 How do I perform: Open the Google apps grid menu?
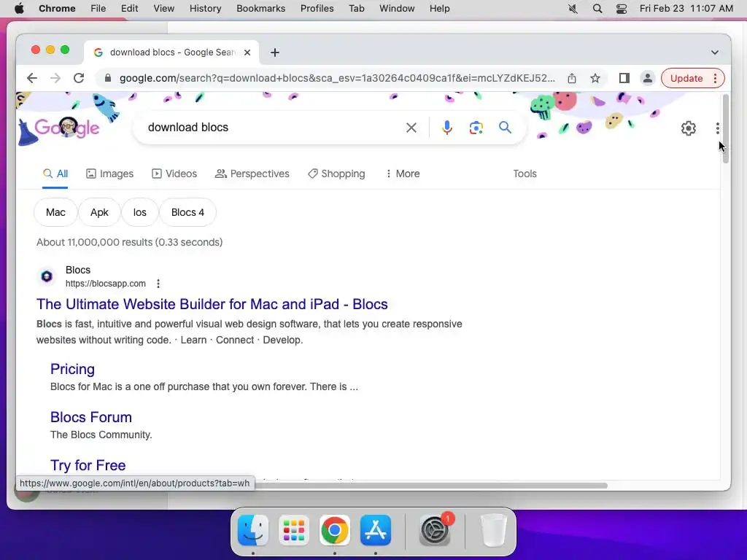tap(718, 128)
